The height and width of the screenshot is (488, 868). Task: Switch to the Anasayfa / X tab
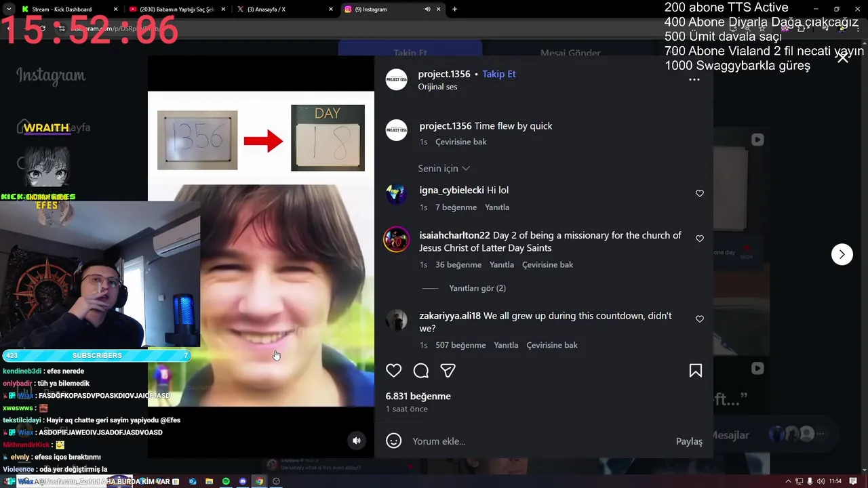tap(283, 9)
